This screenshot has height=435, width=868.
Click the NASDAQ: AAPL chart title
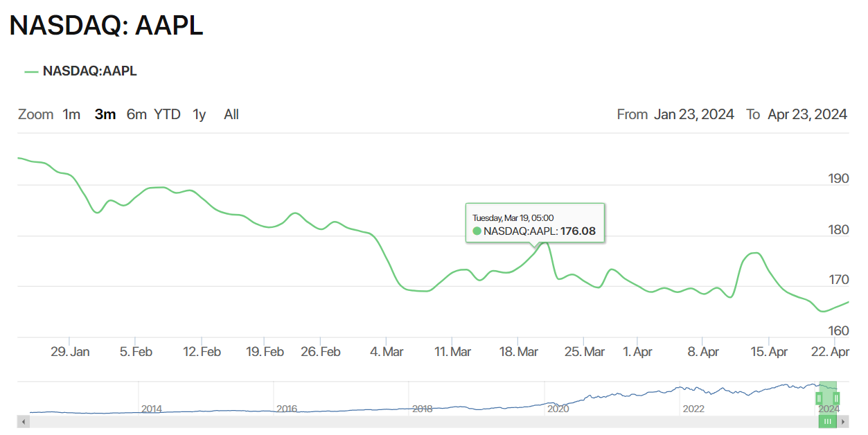[x=106, y=26]
